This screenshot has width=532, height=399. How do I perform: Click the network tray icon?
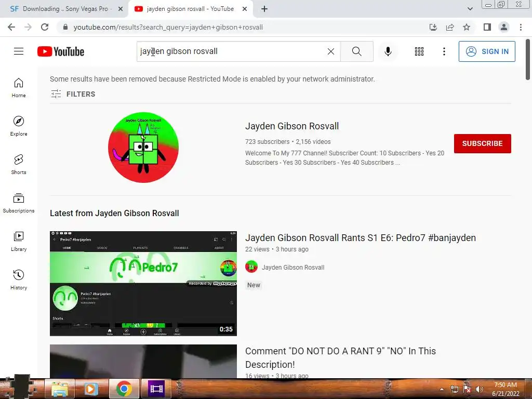coord(454,389)
